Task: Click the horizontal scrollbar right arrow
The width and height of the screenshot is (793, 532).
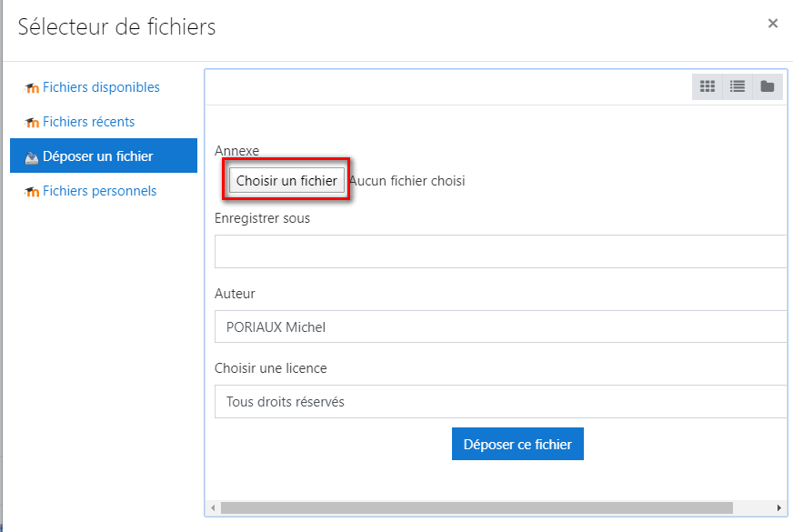Action: (778, 507)
